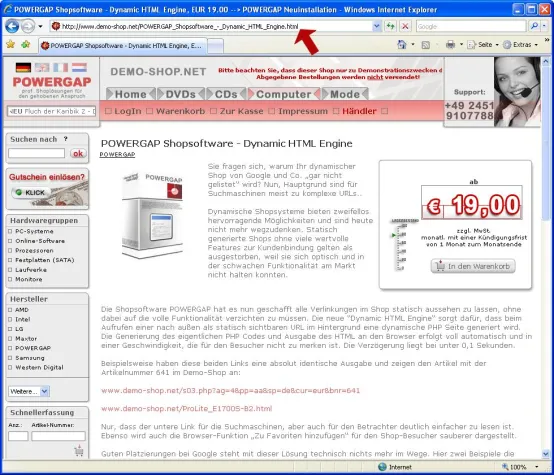Open the Seite menu
This screenshot has height=475, width=554.
(x=483, y=45)
